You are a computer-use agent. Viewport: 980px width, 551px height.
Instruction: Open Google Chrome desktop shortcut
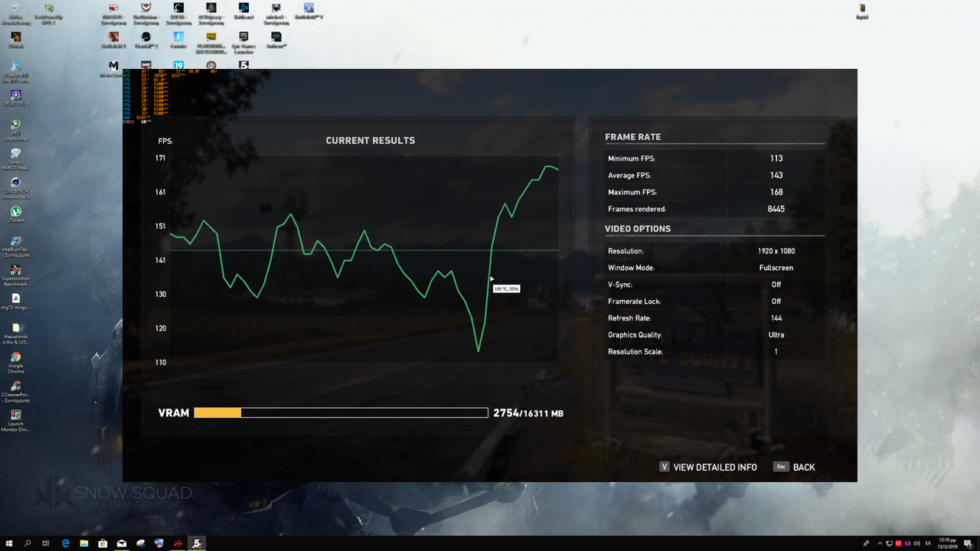(x=15, y=362)
